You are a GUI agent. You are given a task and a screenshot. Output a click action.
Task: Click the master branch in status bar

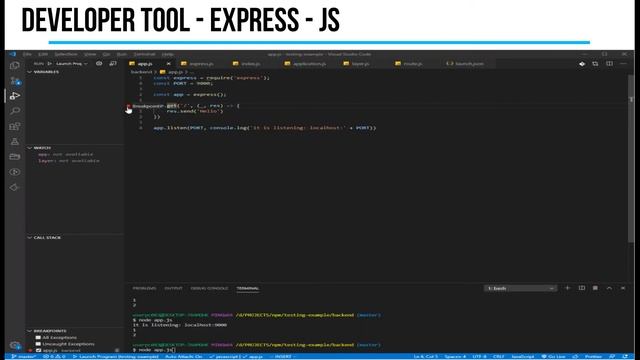(x=24, y=356)
